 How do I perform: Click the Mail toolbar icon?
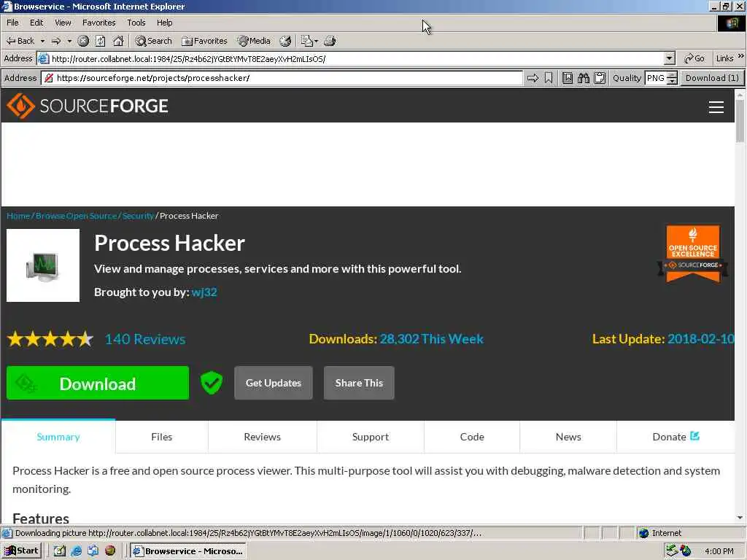point(306,41)
